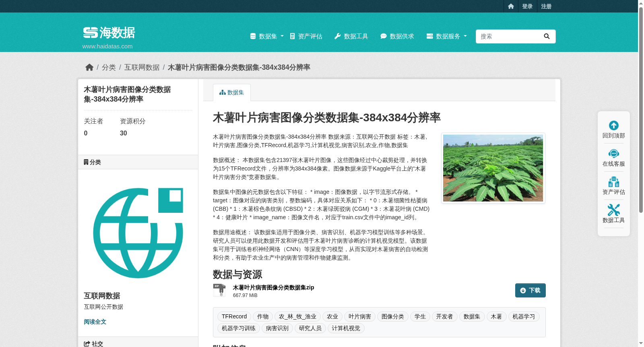Click the zip file icon
This screenshot has width=644, height=347.
point(219,290)
